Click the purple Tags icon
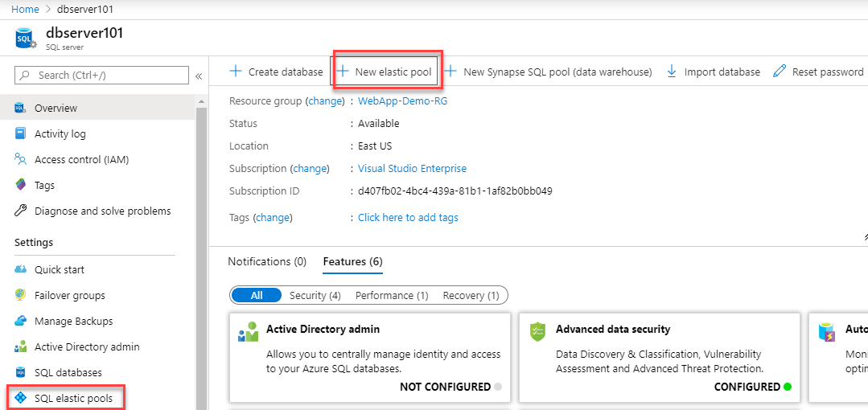The image size is (868, 410). coord(20,186)
